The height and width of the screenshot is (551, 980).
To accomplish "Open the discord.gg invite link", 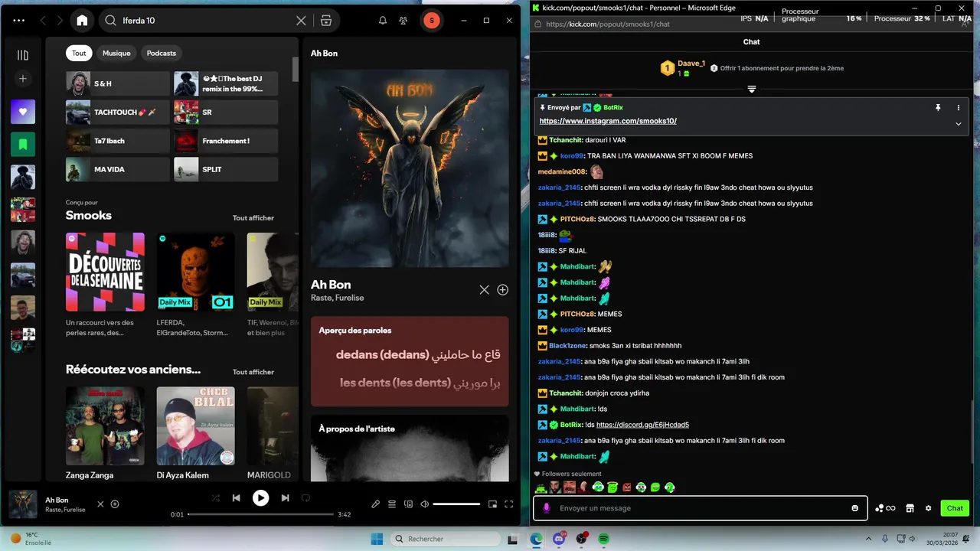I will [642, 425].
